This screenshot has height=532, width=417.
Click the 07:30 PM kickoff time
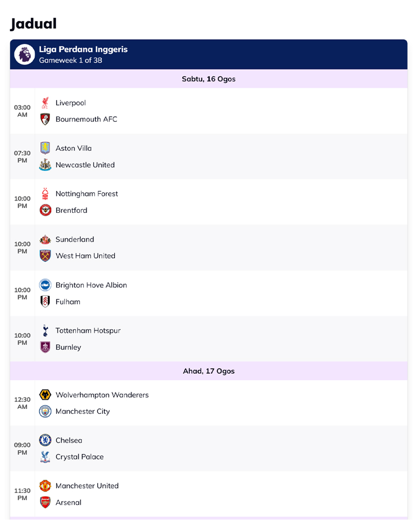click(x=22, y=157)
